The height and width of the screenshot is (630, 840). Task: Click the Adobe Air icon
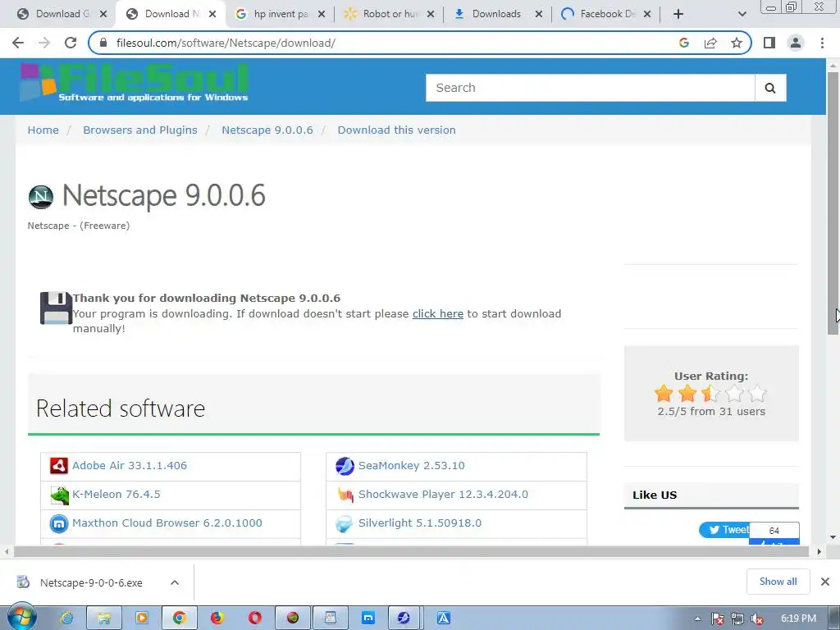pos(59,466)
